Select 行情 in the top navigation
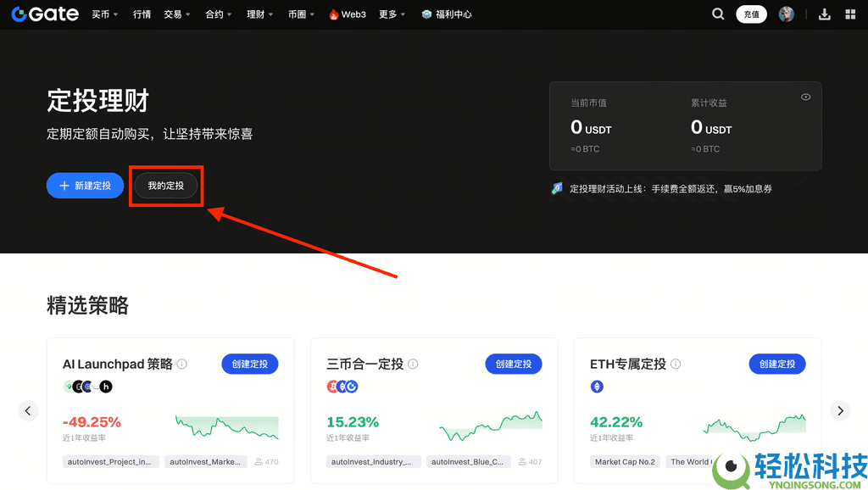868x490 pixels. coord(142,14)
